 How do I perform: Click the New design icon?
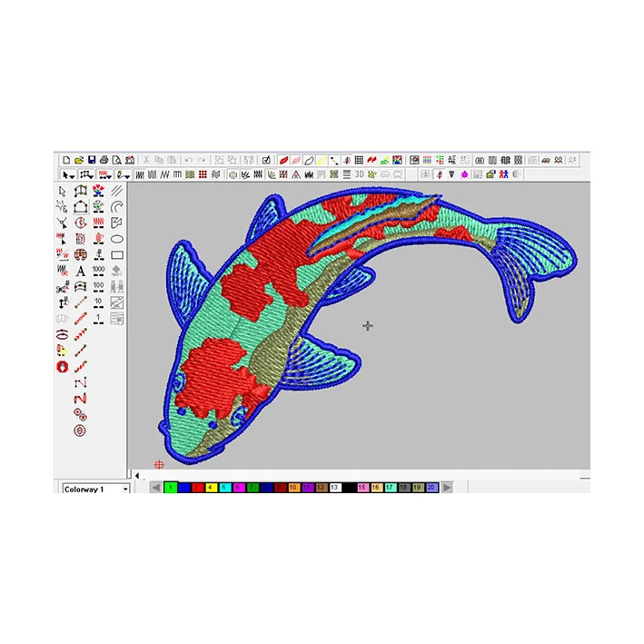tap(66, 160)
